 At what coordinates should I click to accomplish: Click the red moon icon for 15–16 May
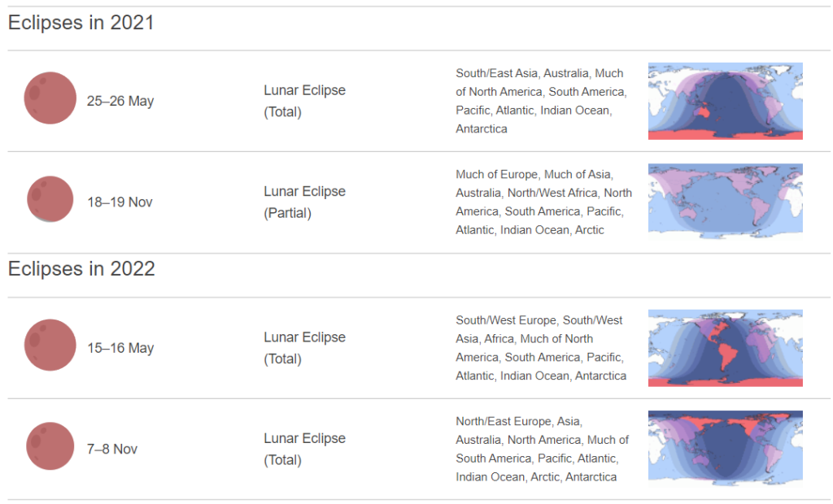50,345
